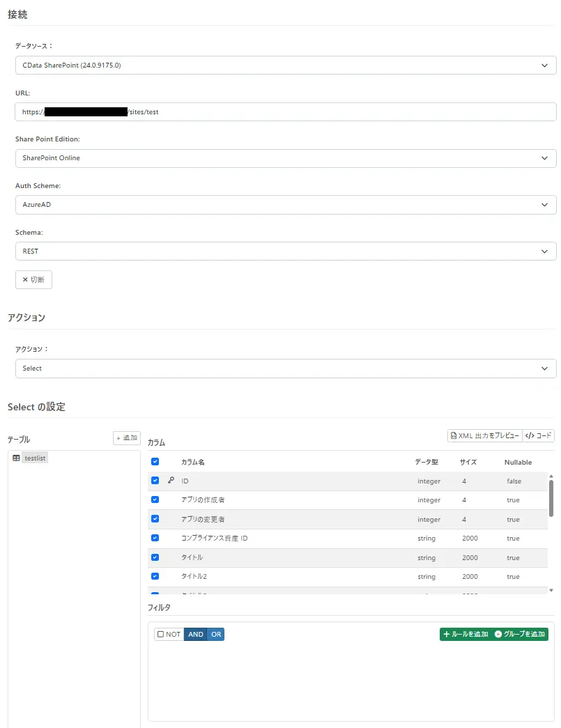The width and height of the screenshot is (561, 728).
Task: Open the SharePoint Edition dropdown
Action: pos(286,158)
